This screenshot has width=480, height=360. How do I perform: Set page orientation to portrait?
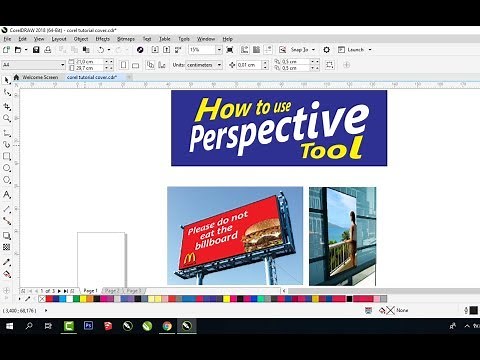(123, 65)
